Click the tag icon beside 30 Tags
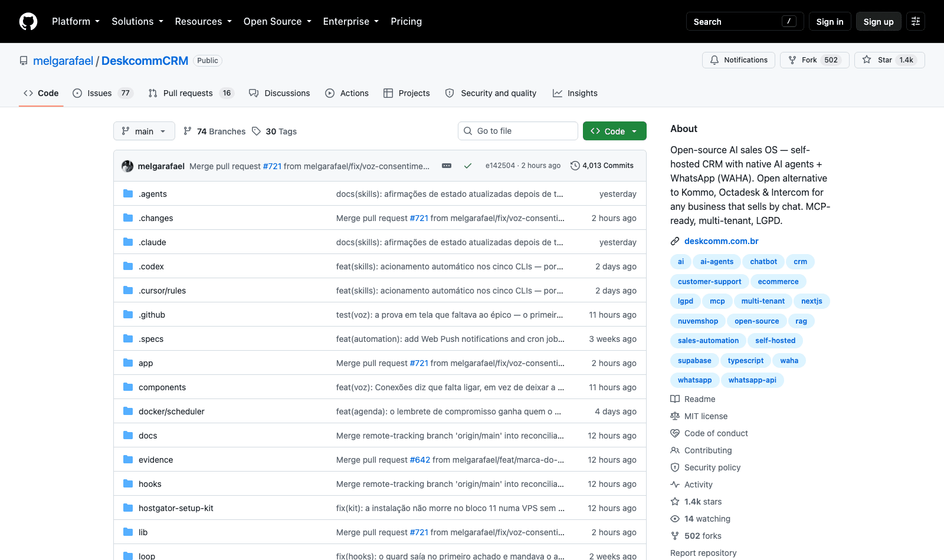Screen dimensions: 944x560 point(256,131)
